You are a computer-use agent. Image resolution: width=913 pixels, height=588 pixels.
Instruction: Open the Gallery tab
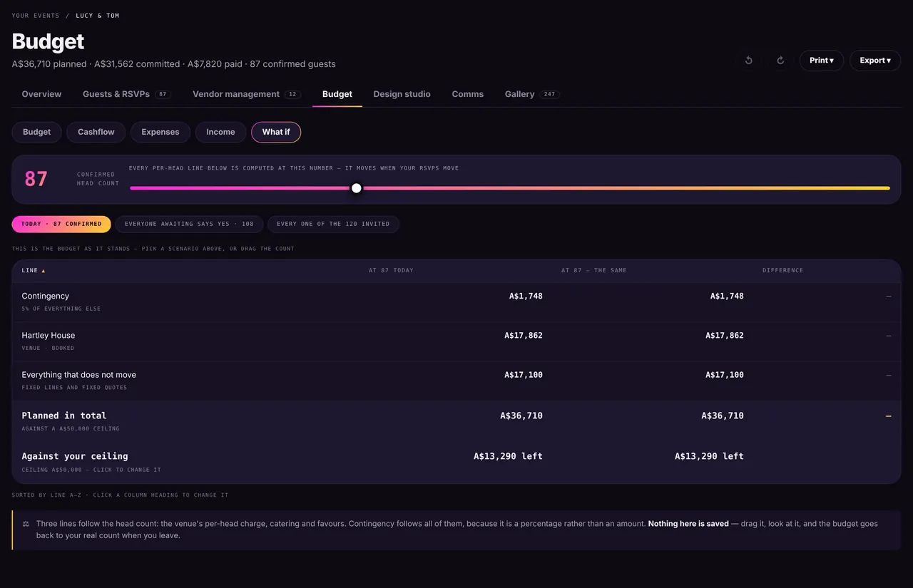pyautogui.click(x=531, y=94)
